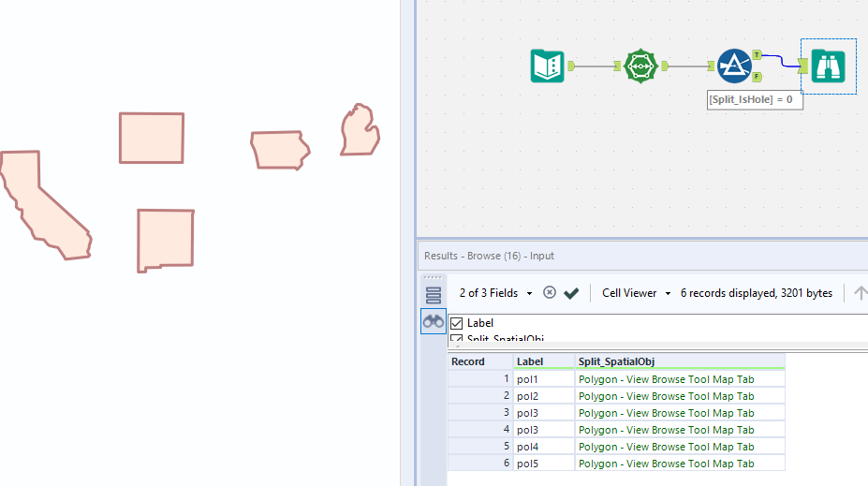Click the Results - Browse (16) - Input title
The height and width of the screenshot is (486, 868).
(489, 256)
